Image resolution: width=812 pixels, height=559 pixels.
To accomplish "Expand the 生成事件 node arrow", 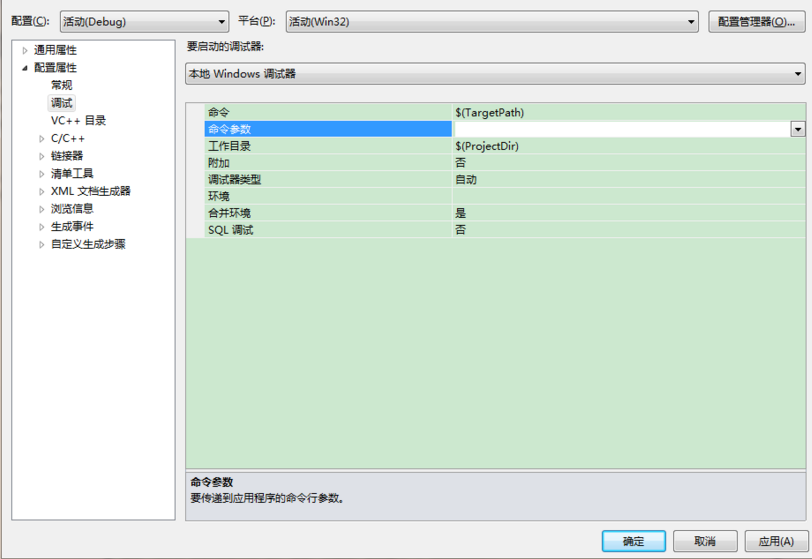I will tap(41, 227).
